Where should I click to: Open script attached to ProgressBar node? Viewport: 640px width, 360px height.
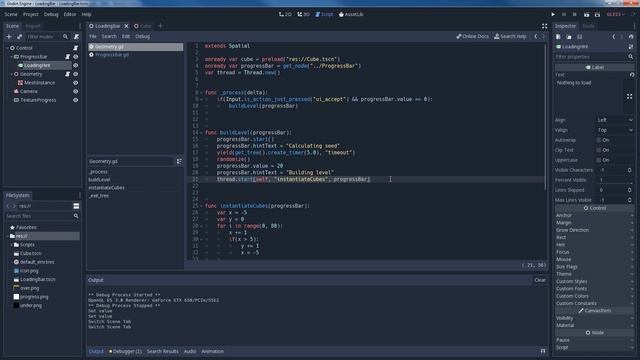click(67, 57)
